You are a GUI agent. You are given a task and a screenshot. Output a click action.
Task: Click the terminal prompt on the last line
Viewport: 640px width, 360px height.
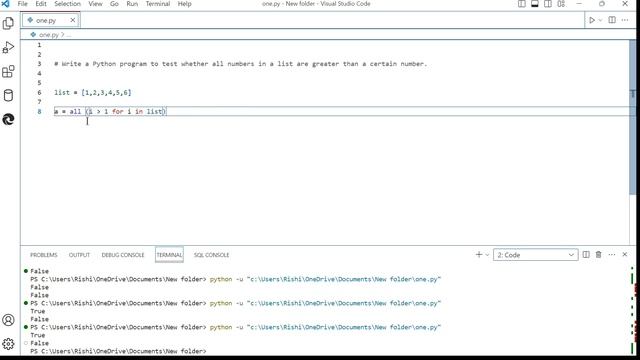(x=118, y=351)
